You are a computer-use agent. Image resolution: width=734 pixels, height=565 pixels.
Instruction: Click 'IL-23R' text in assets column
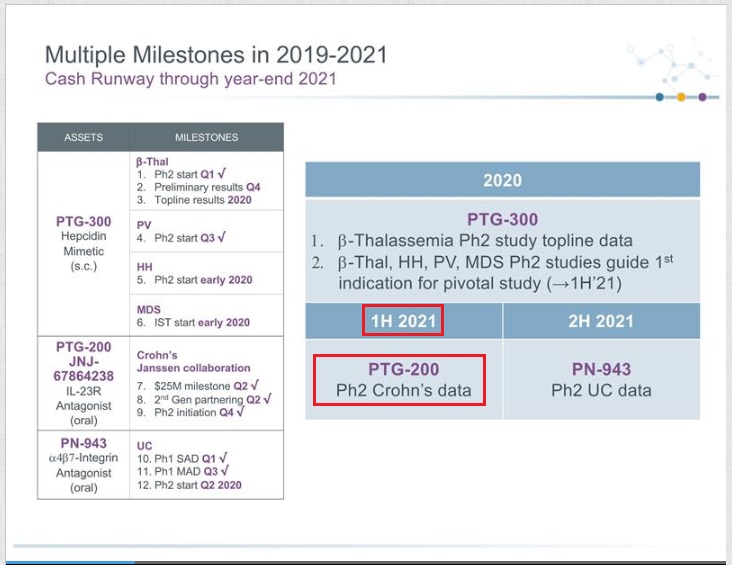[84, 391]
